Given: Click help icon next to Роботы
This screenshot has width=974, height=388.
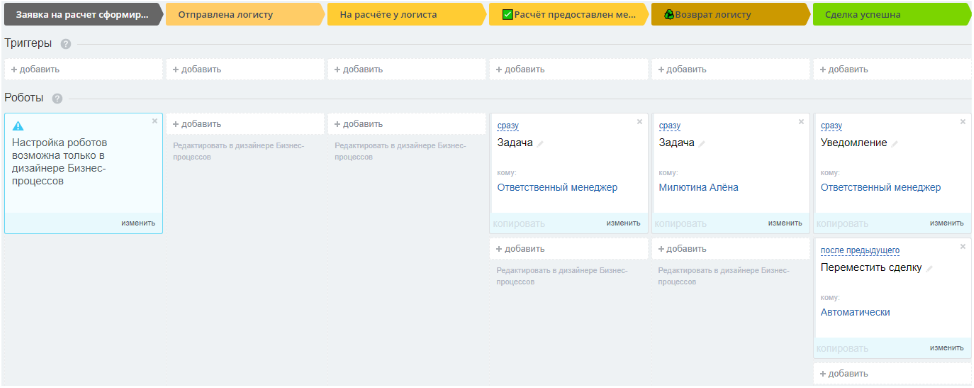Looking at the screenshot, I should pyautogui.click(x=57, y=99).
